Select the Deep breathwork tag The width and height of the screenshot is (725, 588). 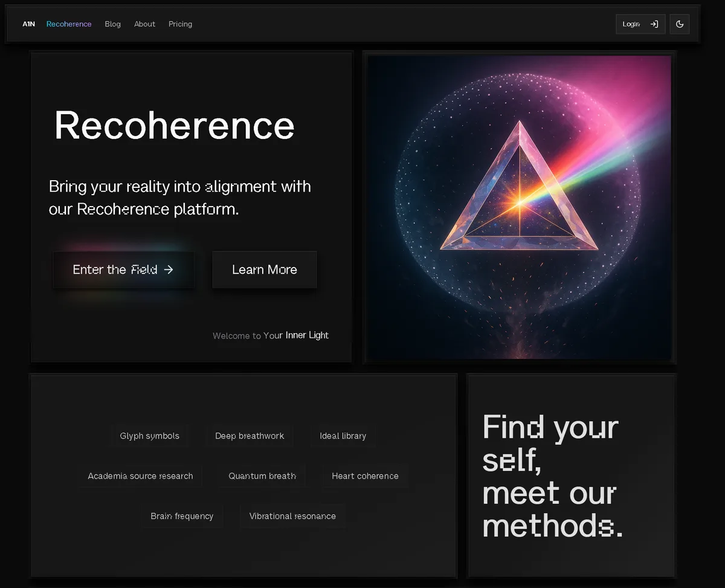coord(250,436)
